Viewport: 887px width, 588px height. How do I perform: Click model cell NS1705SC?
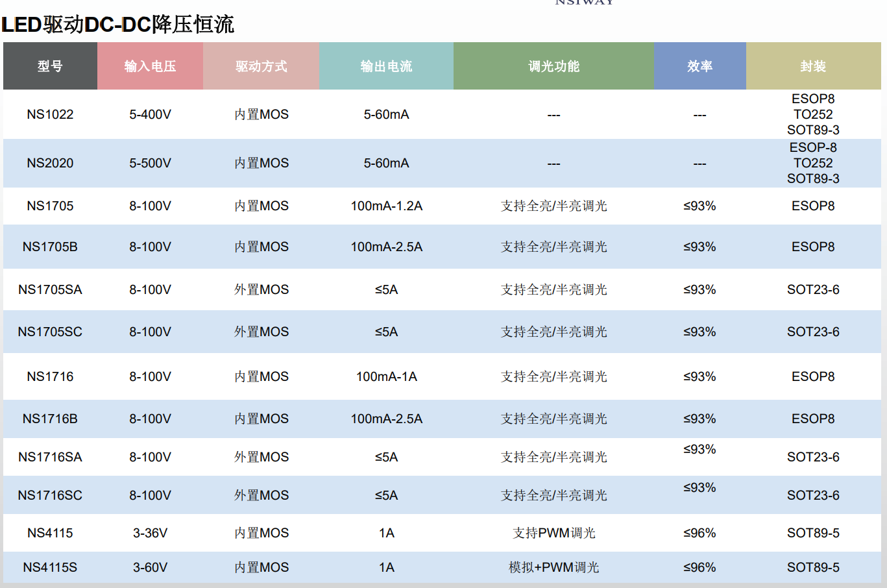point(50,332)
